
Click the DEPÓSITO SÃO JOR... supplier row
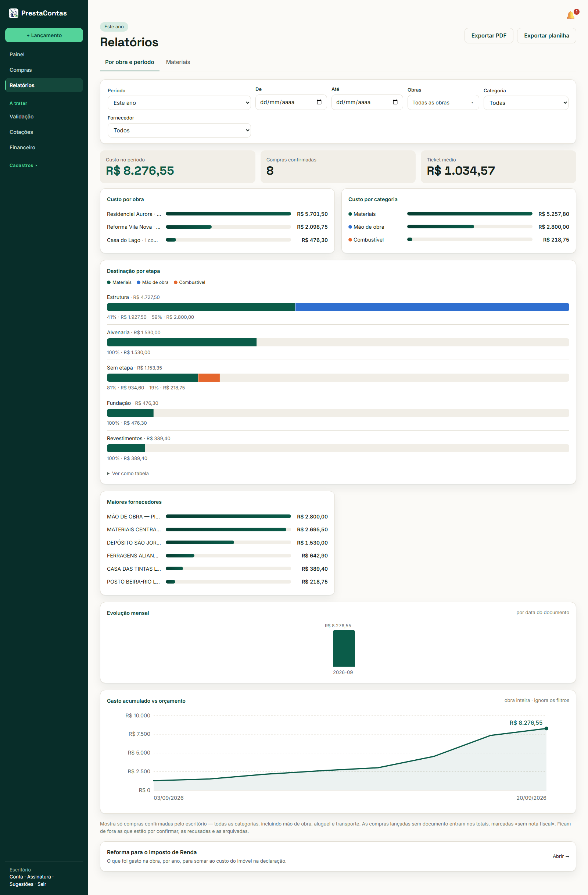pos(217,543)
